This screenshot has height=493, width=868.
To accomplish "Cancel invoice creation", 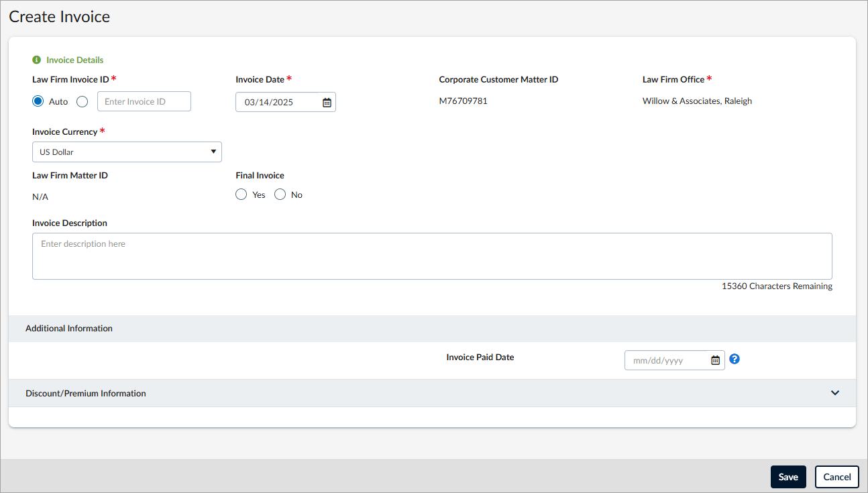I will point(836,476).
